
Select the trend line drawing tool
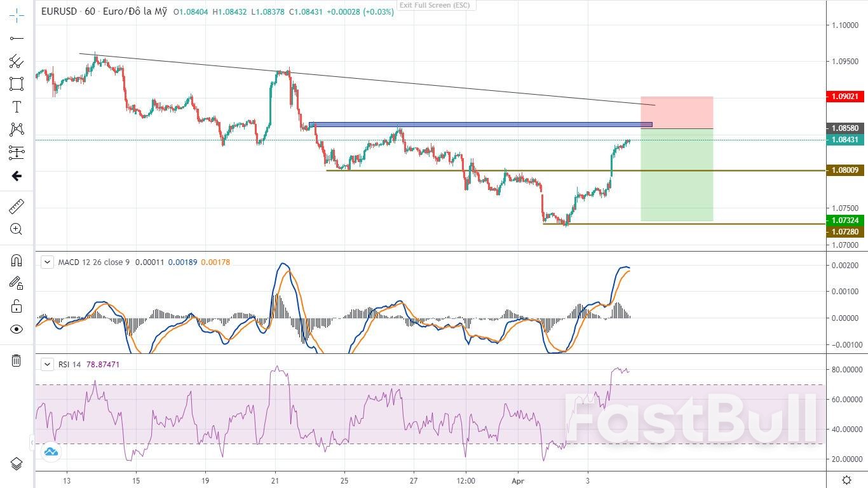(x=17, y=39)
